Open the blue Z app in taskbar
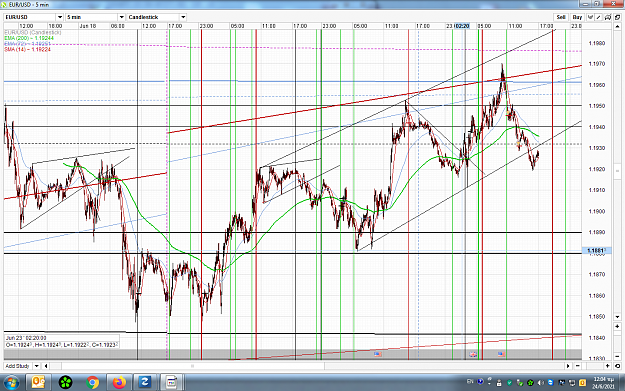The image size is (625, 391). [144, 383]
